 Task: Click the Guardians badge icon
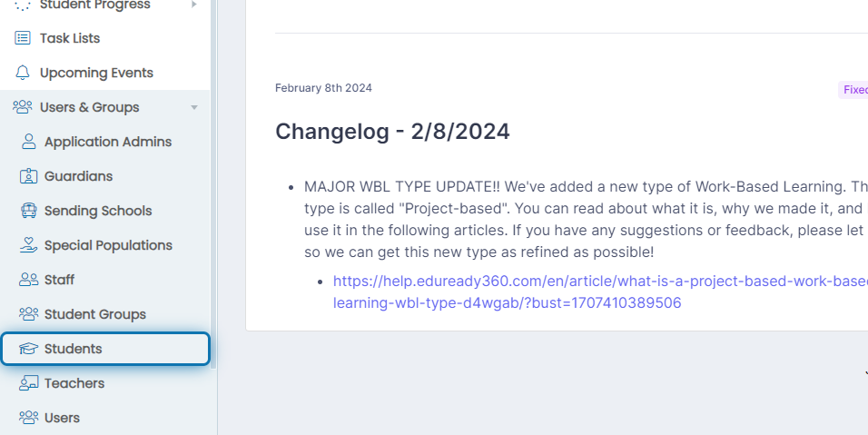(x=29, y=176)
